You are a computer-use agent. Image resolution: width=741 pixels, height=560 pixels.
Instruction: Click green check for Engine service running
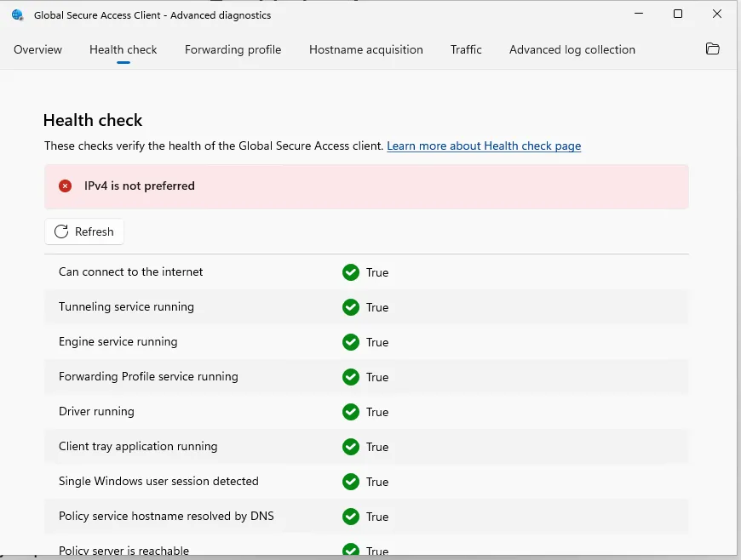click(x=351, y=342)
